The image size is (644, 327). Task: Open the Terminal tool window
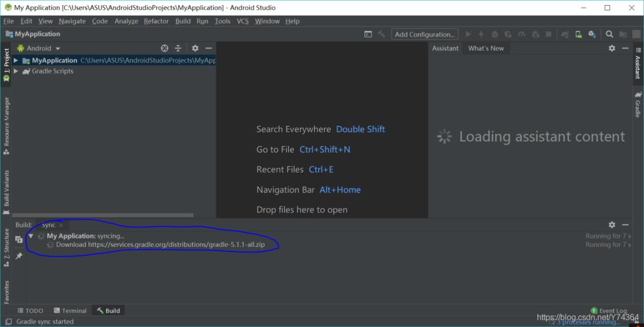click(70, 311)
